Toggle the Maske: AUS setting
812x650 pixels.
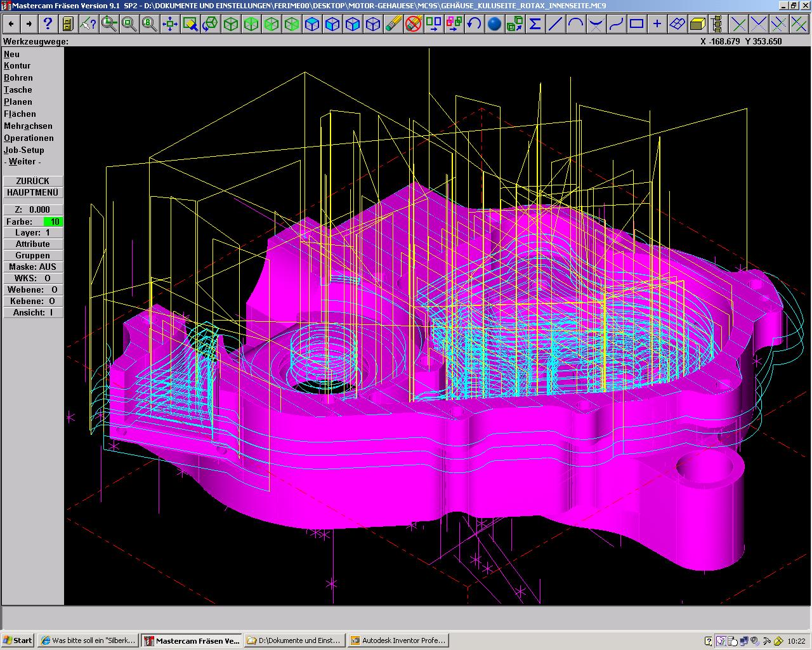pyautogui.click(x=33, y=267)
